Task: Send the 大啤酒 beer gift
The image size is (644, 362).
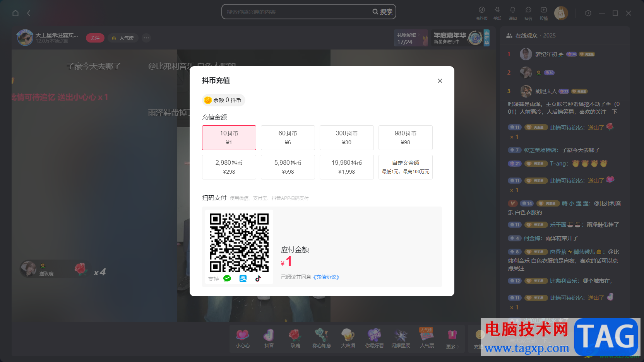Action: pos(348,338)
